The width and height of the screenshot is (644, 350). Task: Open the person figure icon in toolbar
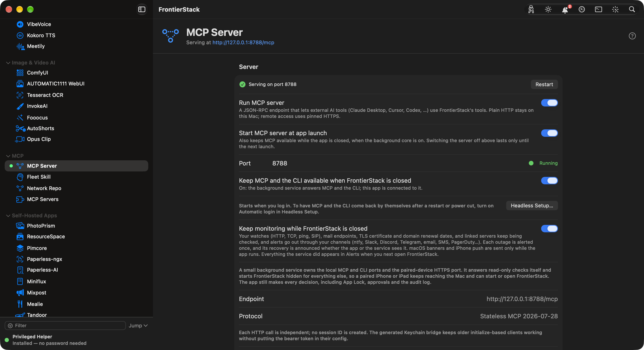(531, 10)
